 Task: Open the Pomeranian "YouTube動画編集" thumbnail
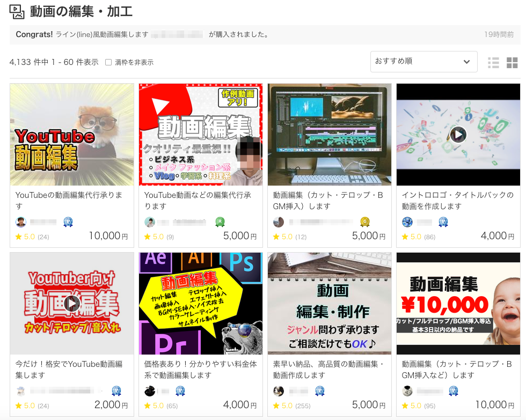coord(72,135)
